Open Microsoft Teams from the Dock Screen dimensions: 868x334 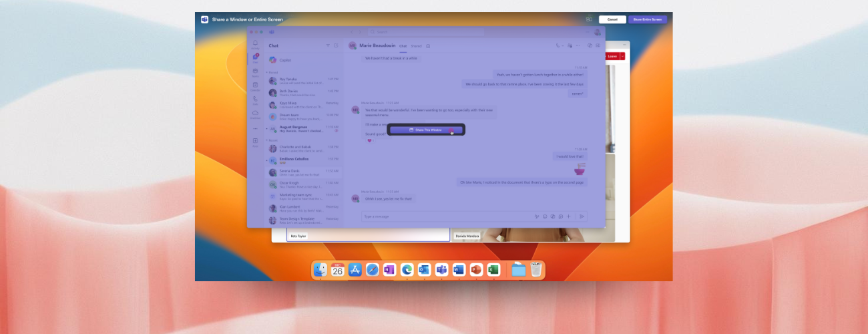(x=441, y=270)
